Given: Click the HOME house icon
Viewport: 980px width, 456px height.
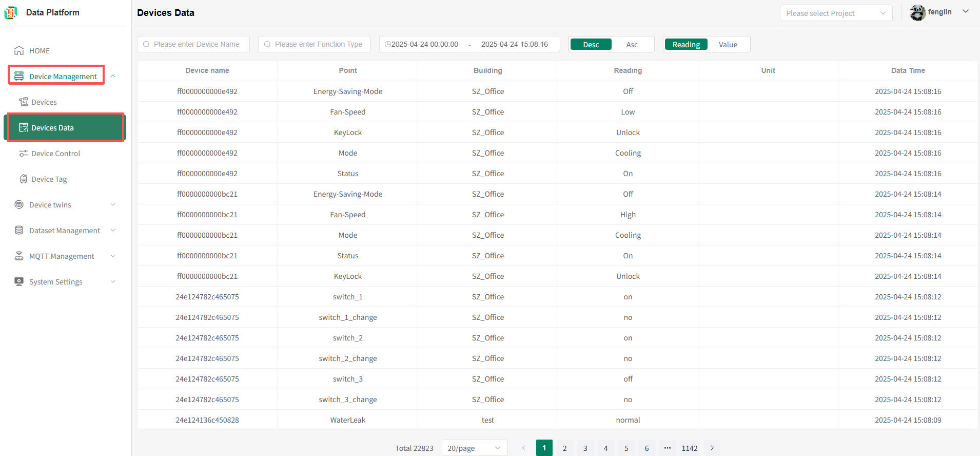Looking at the screenshot, I should [19, 51].
